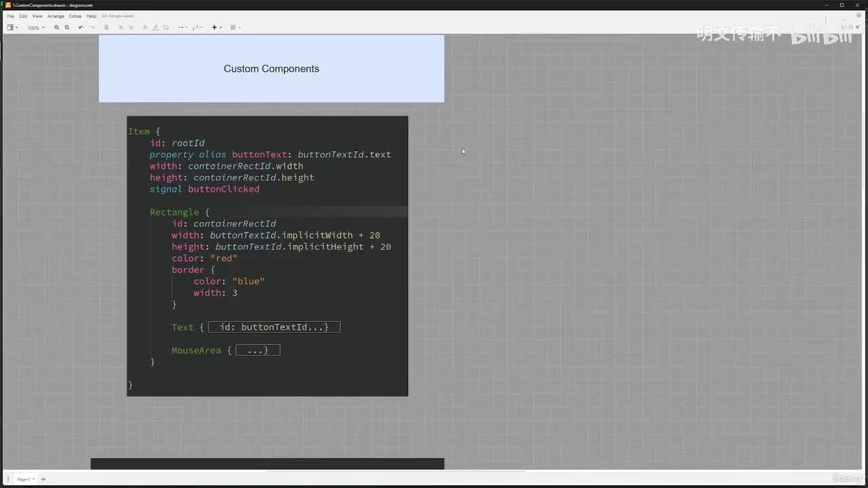Select the Item QML code block
The image size is (868, 488).
267,256
